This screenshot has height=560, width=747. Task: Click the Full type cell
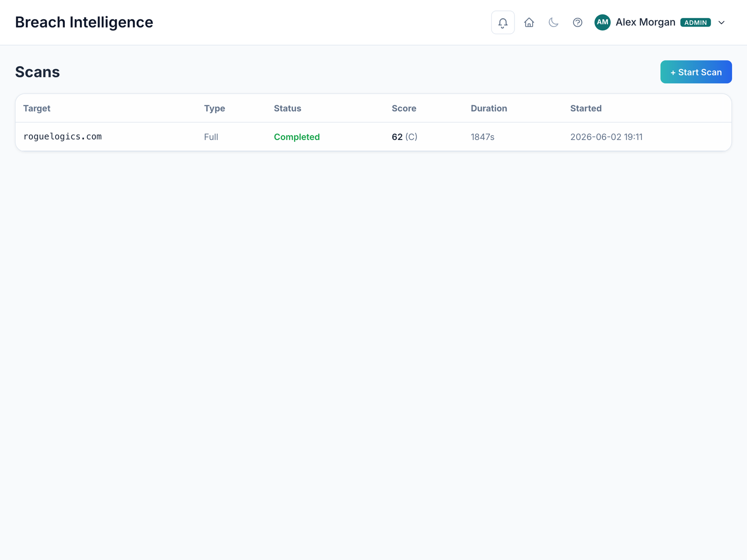pyautogui.click(x=211, y=137)
